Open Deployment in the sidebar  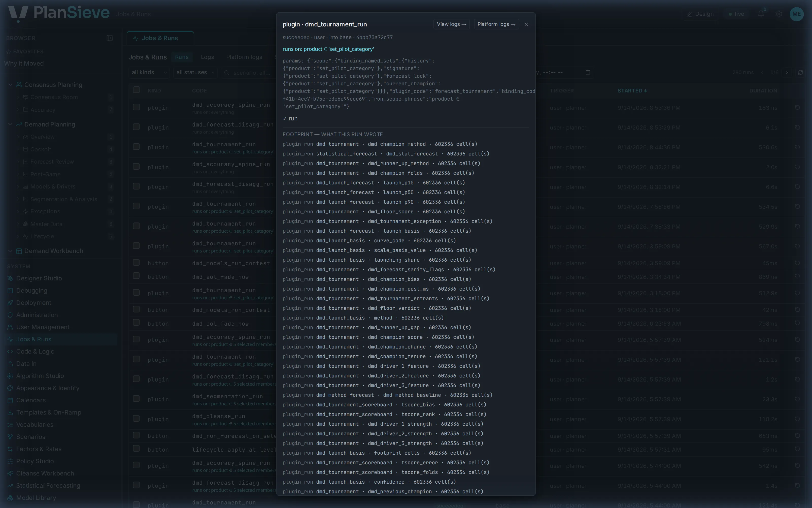coord(33,302)
